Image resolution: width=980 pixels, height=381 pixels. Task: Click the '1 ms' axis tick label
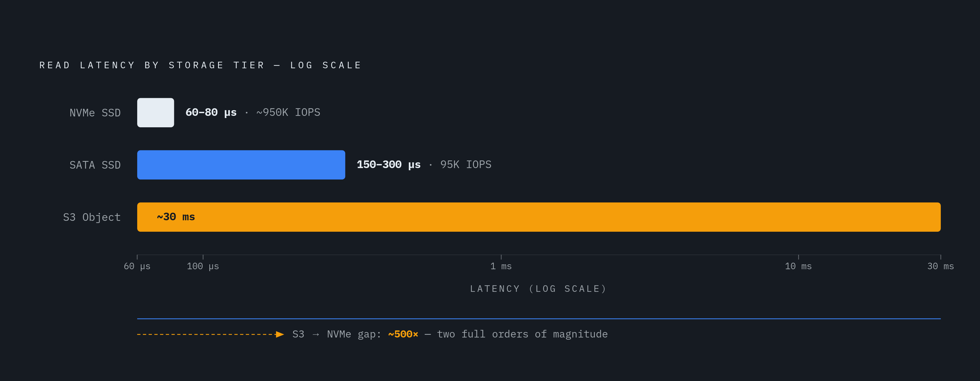(501, 266)
